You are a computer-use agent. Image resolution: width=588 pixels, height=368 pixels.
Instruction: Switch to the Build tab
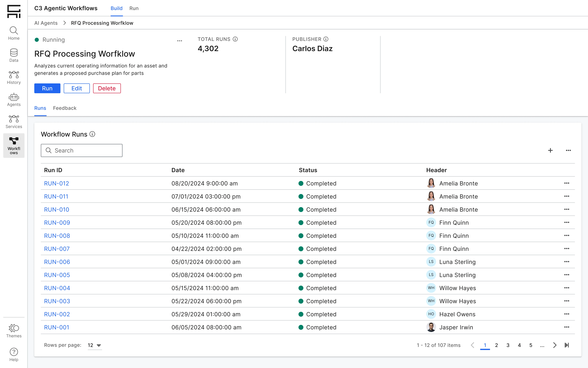tap(117, 8)
